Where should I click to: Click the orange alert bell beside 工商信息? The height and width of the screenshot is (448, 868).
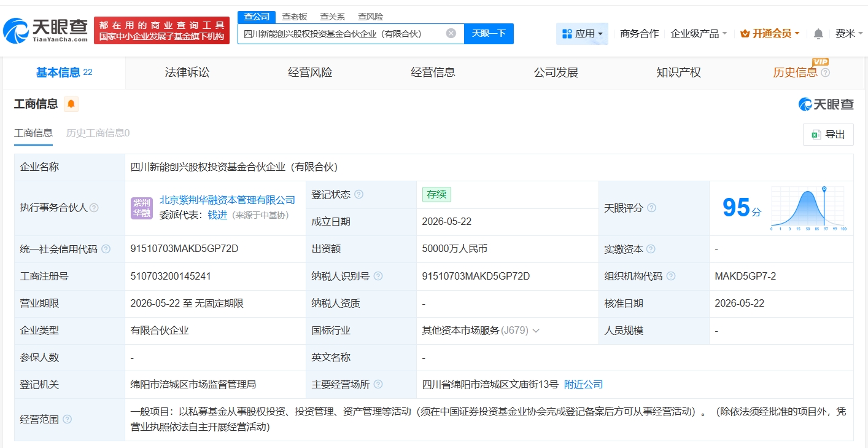[71, 104]
